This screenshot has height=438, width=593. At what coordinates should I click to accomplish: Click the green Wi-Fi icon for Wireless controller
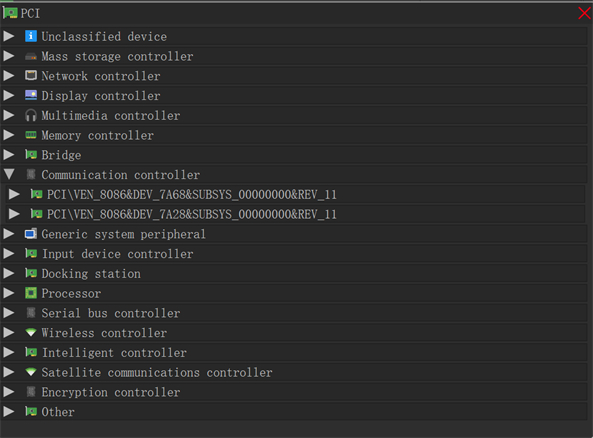pos(31,332)
